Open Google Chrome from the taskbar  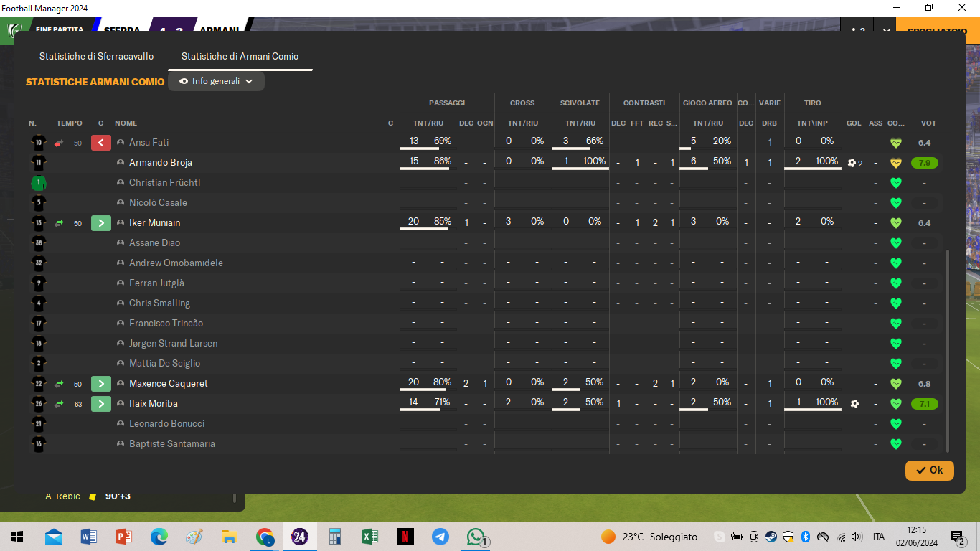[265, 537]
